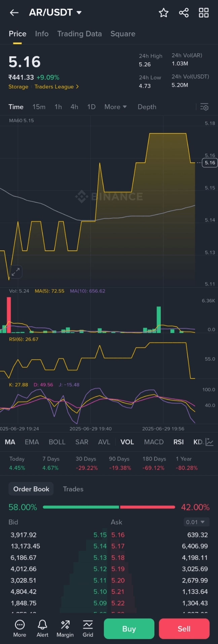Open the Storage tag link
Image resolution: width=218 pixels, height=644 pixels.
pyautogui.click(x=18, y=87)
